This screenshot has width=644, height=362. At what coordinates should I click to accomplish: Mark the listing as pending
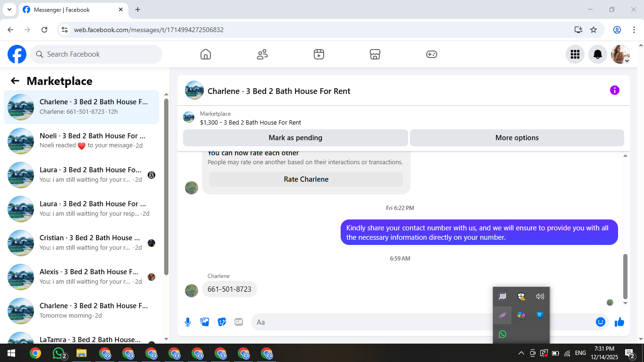(295, 138)
